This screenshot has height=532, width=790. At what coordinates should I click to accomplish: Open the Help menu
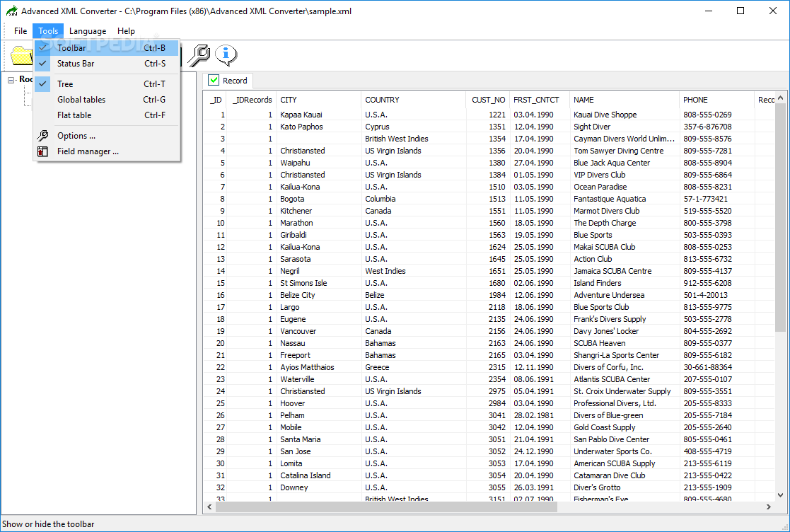[x=126, y=30]
